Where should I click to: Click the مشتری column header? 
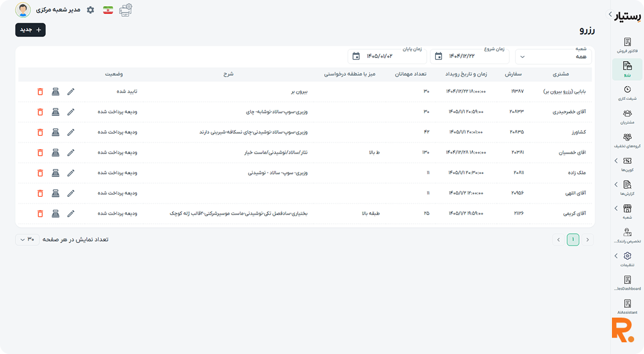click(x=561, y=74)
